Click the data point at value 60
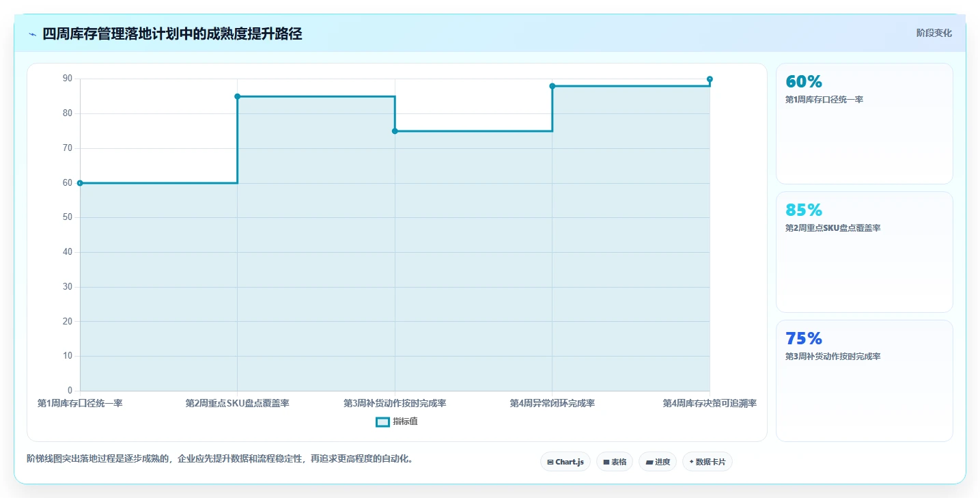 coord(80,183)
